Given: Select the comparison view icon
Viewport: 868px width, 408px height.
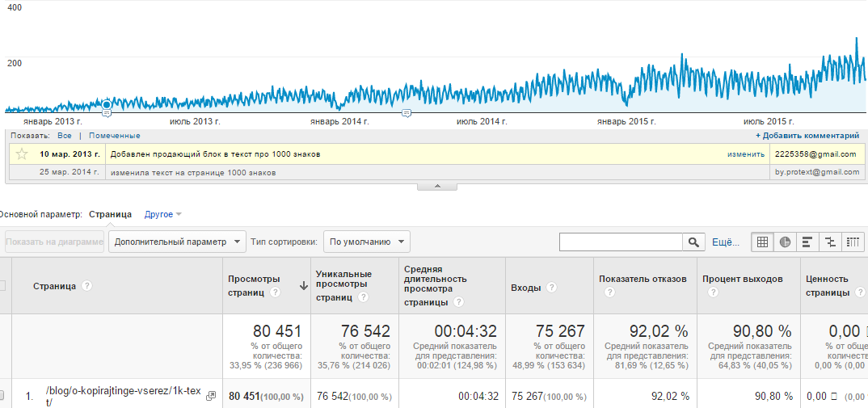Looking at the screenshot, I should click(830, 242).
